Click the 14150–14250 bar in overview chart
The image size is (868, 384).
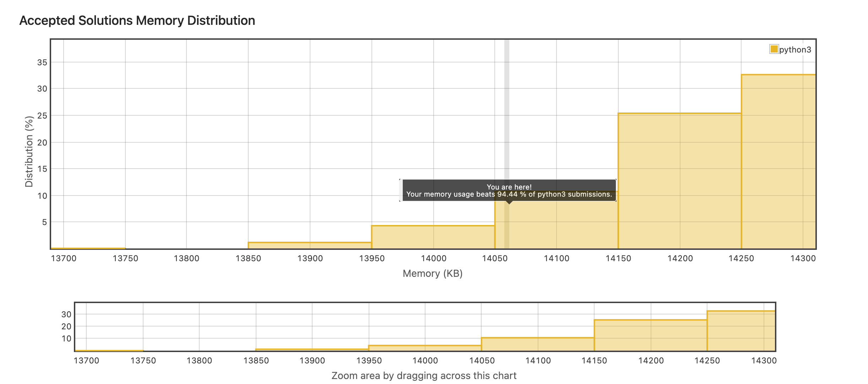pyautogui.click(x=650, y=335)
